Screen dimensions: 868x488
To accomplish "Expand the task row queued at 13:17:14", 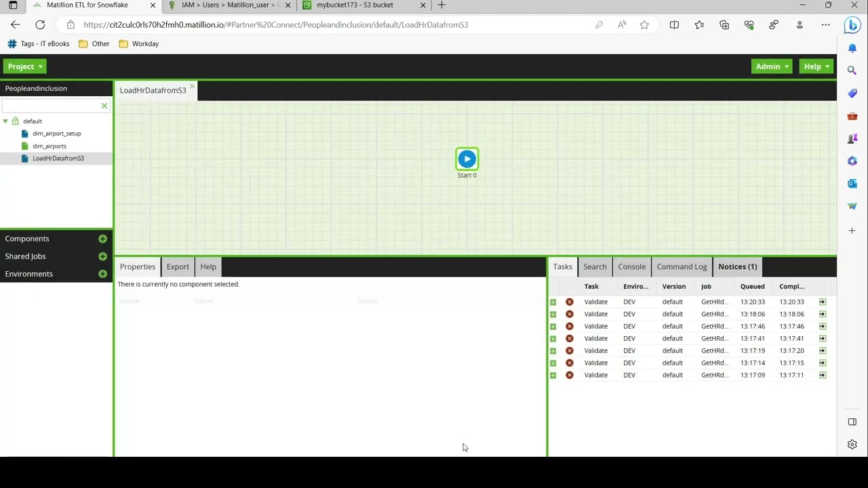I will [x=553, y=363].
